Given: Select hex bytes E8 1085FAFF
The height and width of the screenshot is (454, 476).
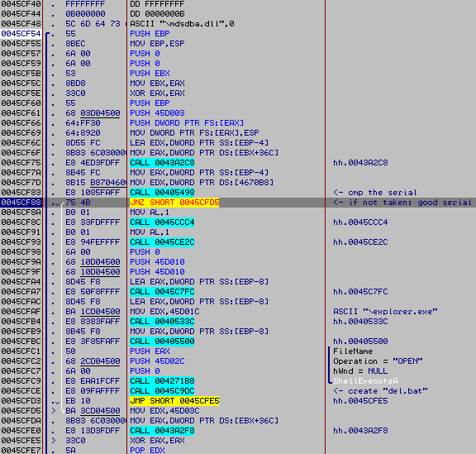Looking at the screenshot, I should (x=93, y=193).
